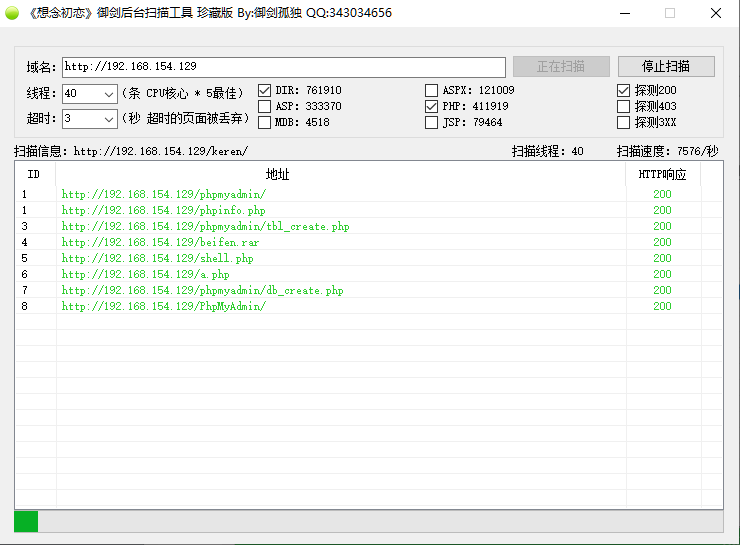This screenshot has height=545, width=740.
Task: Select the phpmyadmin/db_create.php result
Action: [x=202, y=291]
